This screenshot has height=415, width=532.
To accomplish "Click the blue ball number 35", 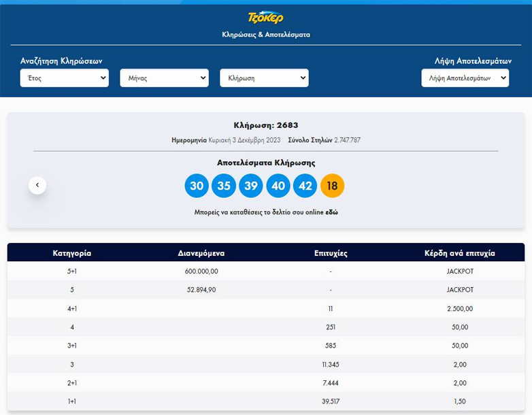I will (x=224, y=186).
